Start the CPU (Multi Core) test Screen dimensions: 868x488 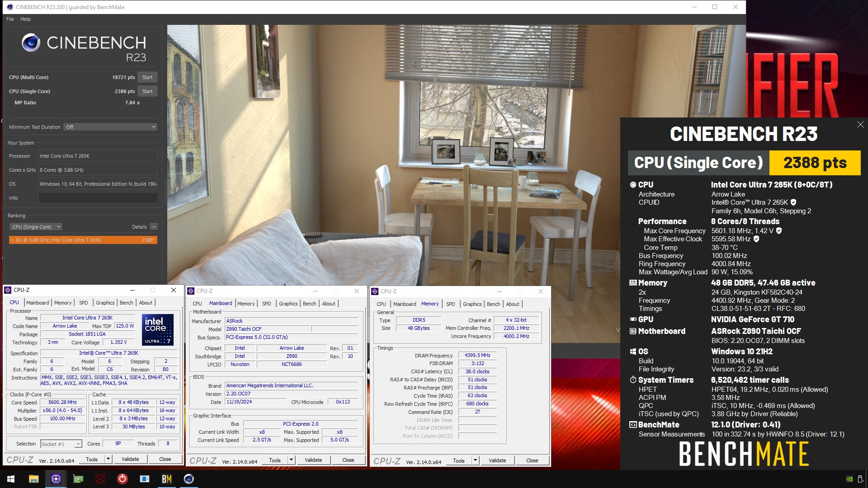coord(147,77)
